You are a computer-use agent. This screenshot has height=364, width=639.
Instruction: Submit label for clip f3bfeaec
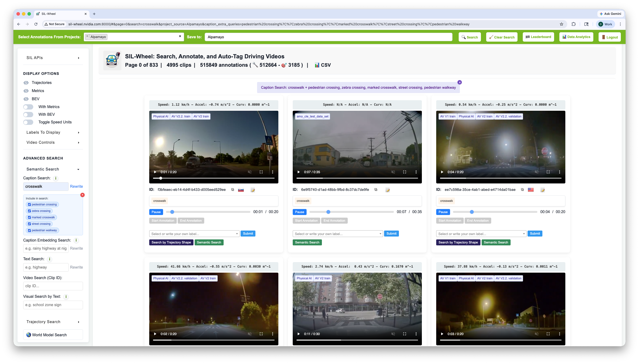click(x=248, y=234)
